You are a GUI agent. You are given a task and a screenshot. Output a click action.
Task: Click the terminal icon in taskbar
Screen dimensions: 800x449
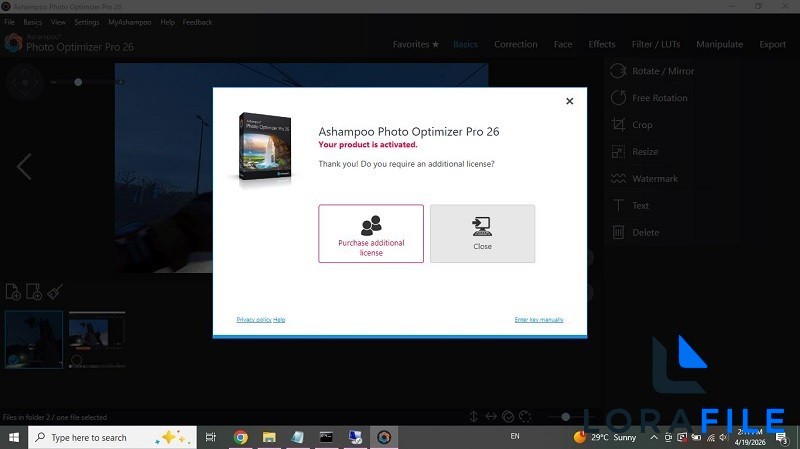(x=326, y=437)
